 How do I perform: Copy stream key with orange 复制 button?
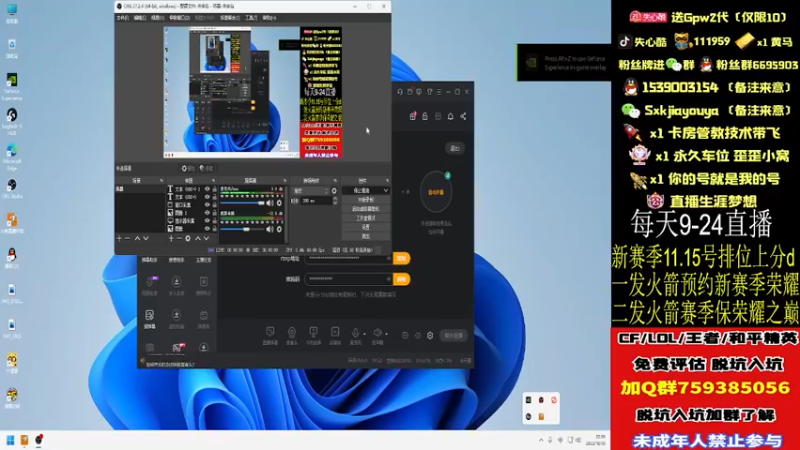[401, 279]
